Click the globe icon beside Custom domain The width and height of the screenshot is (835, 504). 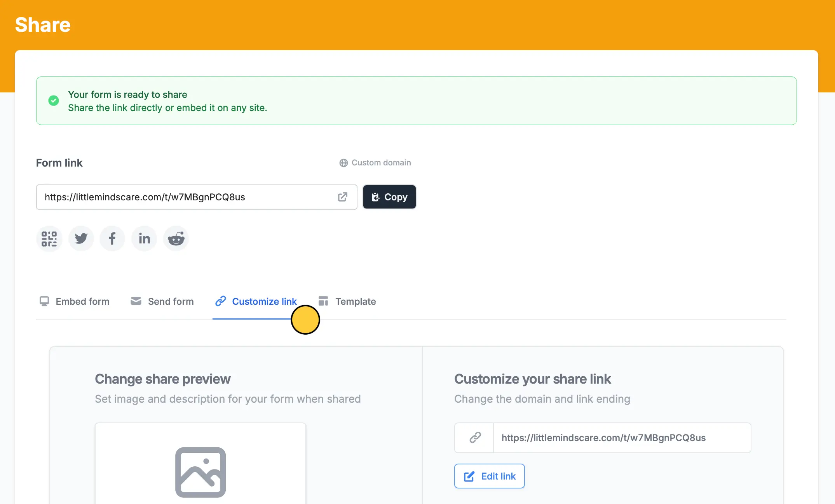click(343, 163)
